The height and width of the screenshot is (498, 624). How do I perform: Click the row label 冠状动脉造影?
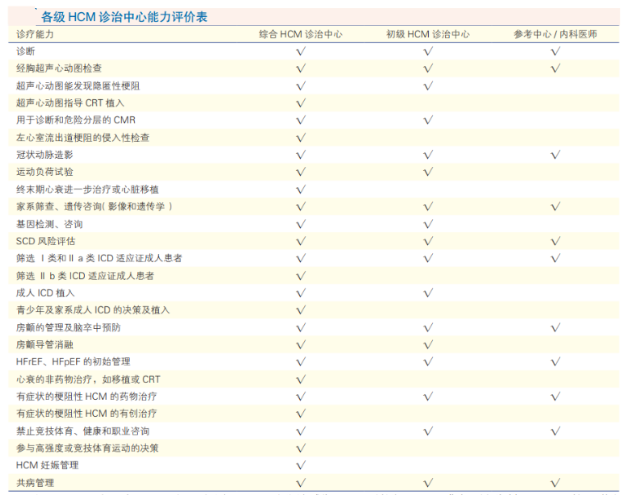point(45,155)
